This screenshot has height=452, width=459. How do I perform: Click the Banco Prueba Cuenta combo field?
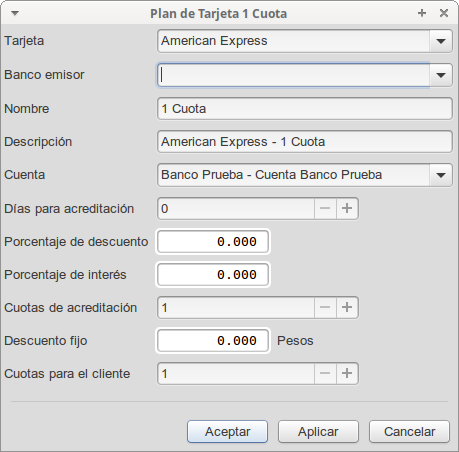[293, 175]
